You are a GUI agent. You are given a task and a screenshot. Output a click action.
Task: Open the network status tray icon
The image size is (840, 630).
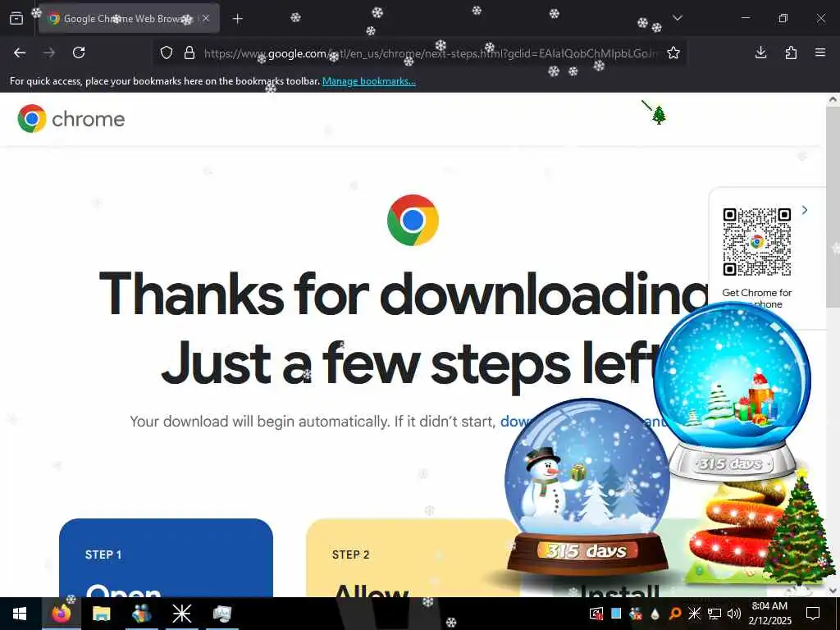click(x=714, y=614)
